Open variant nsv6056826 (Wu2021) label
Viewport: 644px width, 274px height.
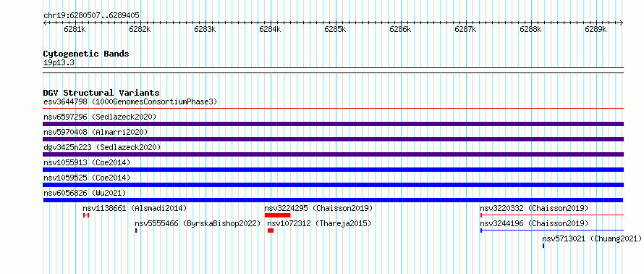point(85,193)
